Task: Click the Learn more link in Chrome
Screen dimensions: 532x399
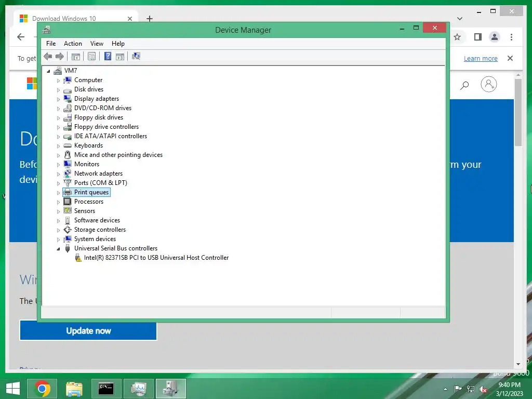Action: pos(481,58)
